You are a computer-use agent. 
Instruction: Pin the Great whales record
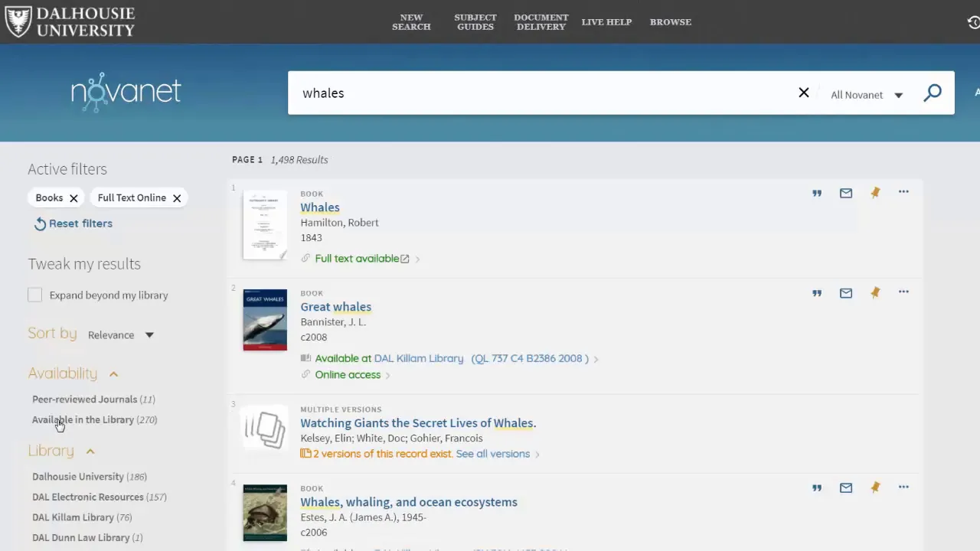click(875, 292)
